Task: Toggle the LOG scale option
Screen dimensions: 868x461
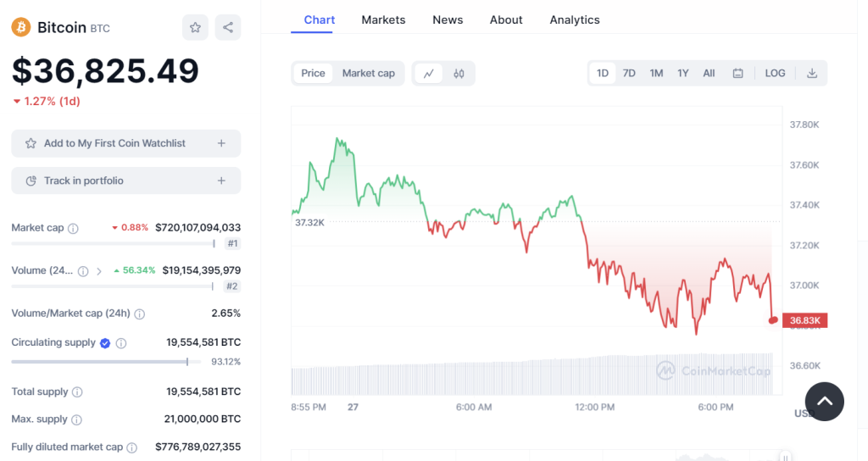Action: 775,74
